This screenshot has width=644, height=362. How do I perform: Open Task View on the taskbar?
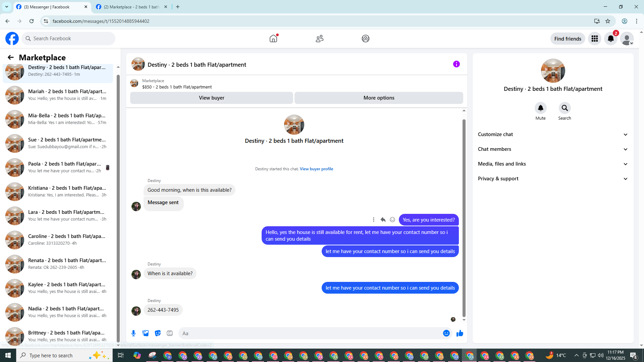point(121,355)
